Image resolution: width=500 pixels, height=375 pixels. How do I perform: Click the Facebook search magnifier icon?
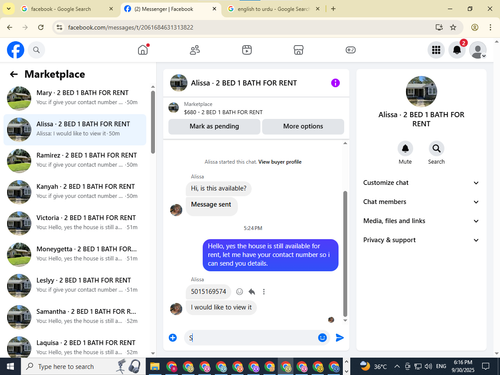point(36,50)
